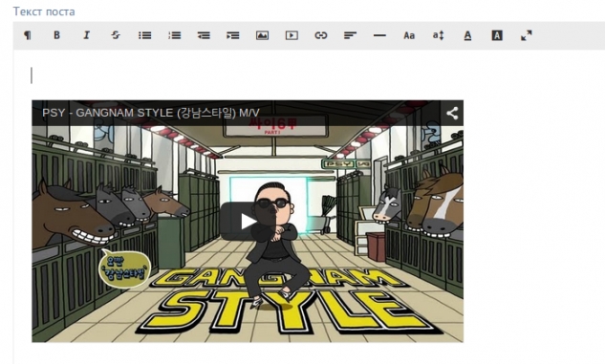Open the font family Aa menu

(x=409, y=35)
